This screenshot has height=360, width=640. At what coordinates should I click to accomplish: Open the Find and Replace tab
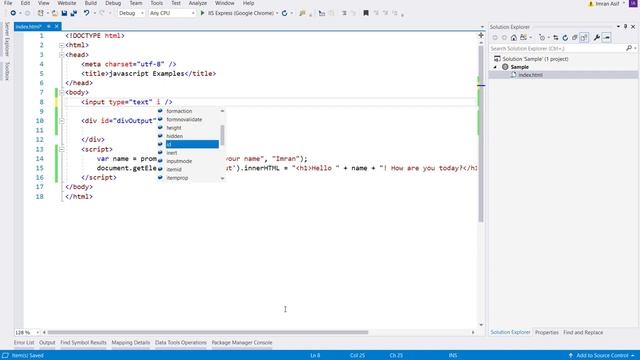(583, 333)
